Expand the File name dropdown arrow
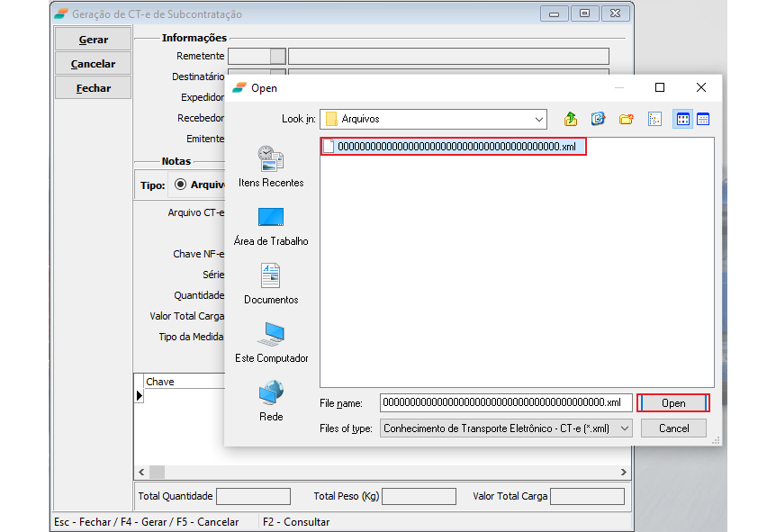Viewport: 776px width, 532px height. click(x=626, y=402)
